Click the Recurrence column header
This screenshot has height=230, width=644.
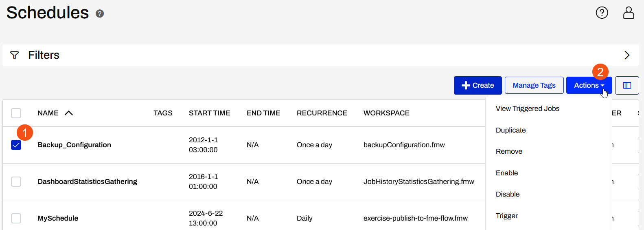(x=322, y=113)
